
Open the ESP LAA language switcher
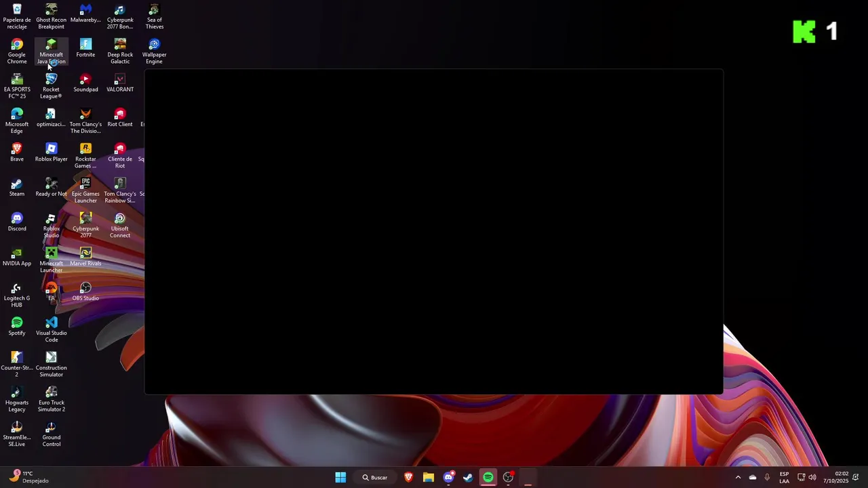click(x=784, y=477)
